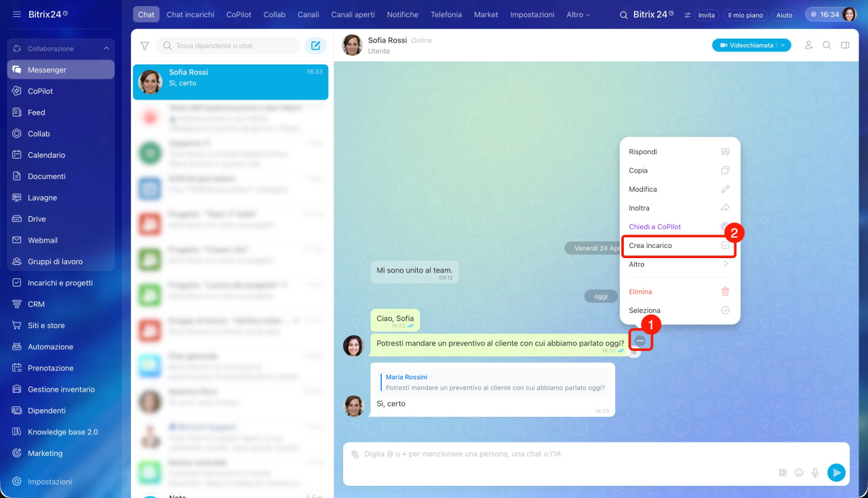Open the emoji picker in message box

799,472
